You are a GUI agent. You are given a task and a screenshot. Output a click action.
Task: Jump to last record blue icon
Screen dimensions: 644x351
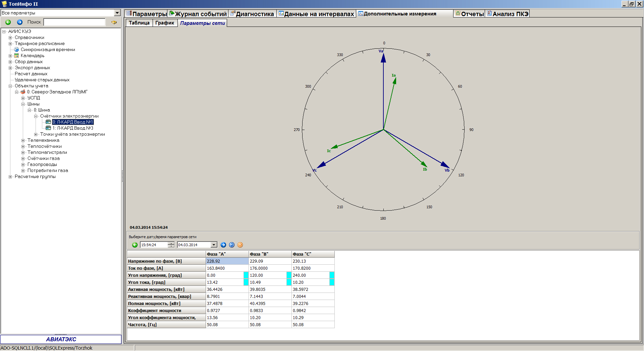click(x=232, y=245)
